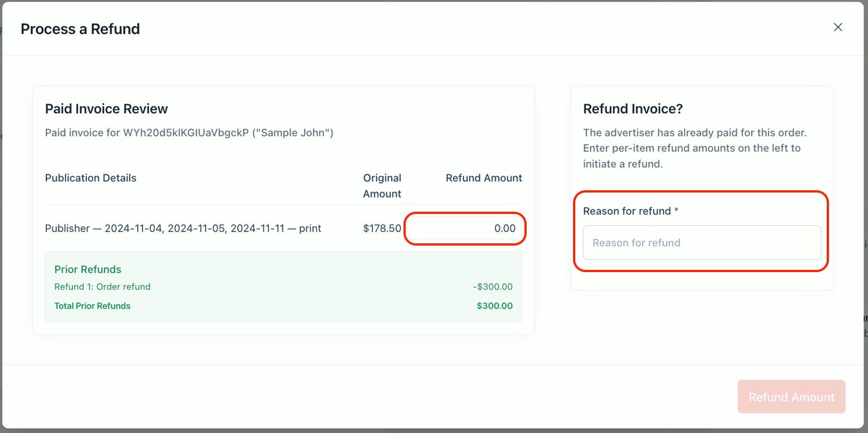Click the Publication Details column header
The height and width of the screenshot is (433, 868).
(90, 178)
